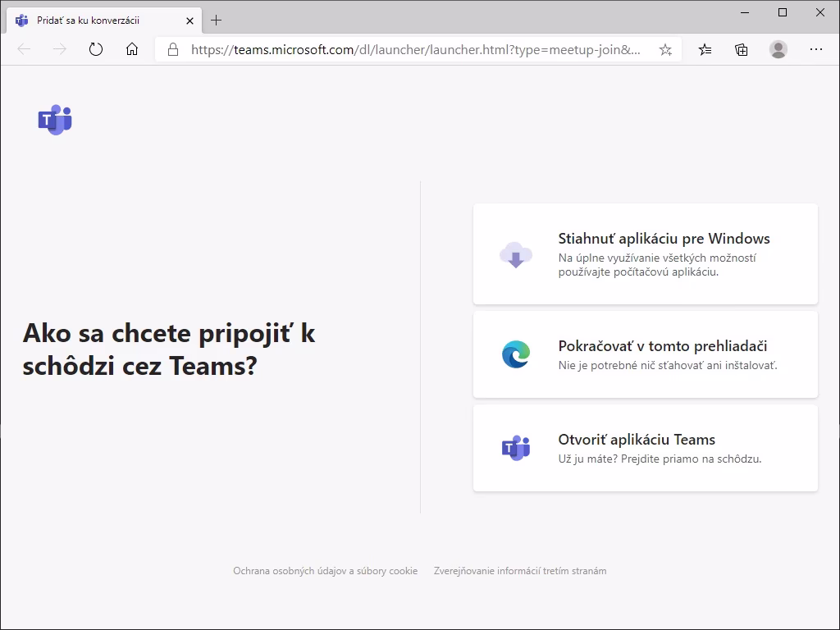
Task: Add page to favorites with star-plus icon
Action: 665,50
